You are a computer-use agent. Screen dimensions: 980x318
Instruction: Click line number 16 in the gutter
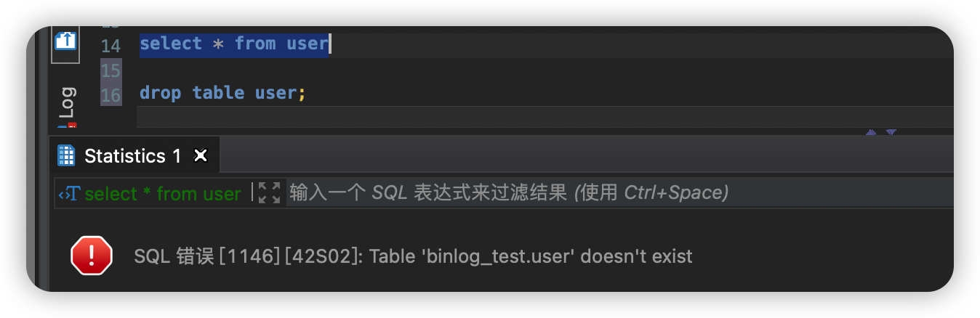(x=111, y=95)
